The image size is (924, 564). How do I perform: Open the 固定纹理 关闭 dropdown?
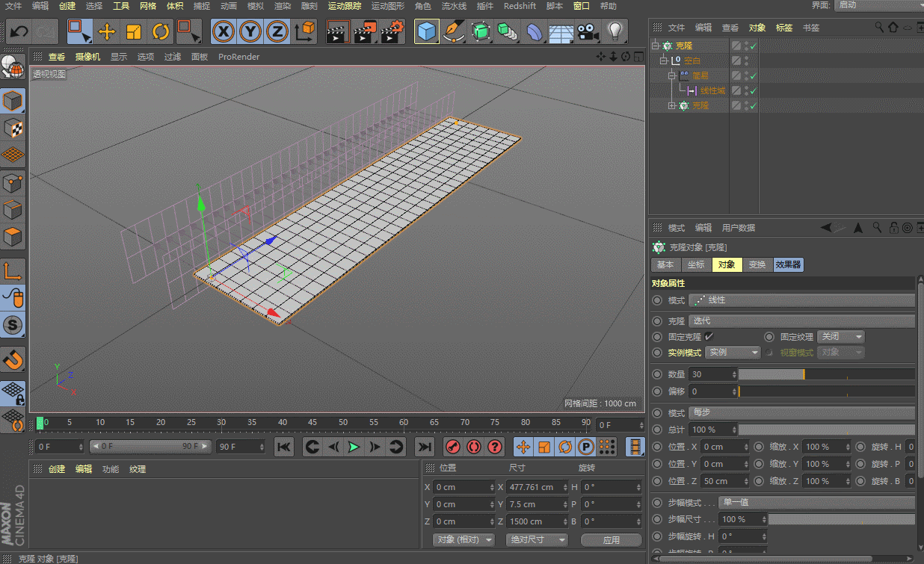pyautogui.click(x=841, y=337)
